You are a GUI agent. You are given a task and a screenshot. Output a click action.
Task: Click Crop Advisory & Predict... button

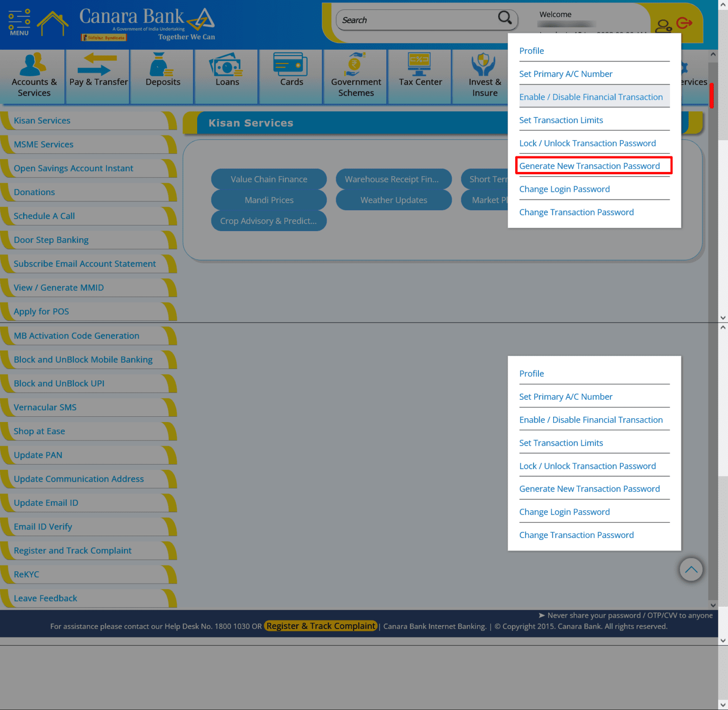coord(269,221)
